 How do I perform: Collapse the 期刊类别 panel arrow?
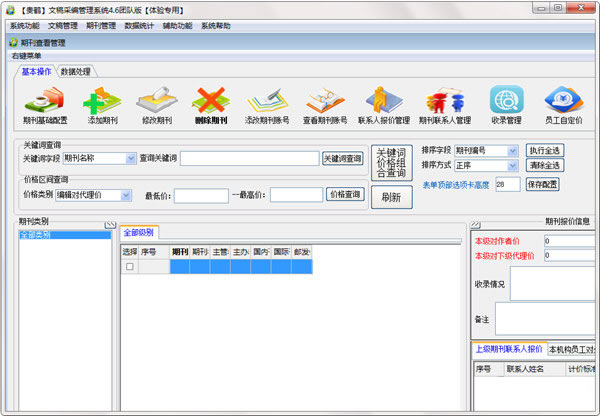click(x=110, y=225)
